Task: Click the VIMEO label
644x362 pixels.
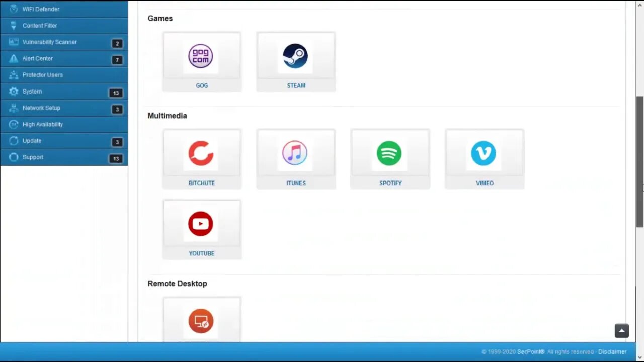Action: [485, 183]
